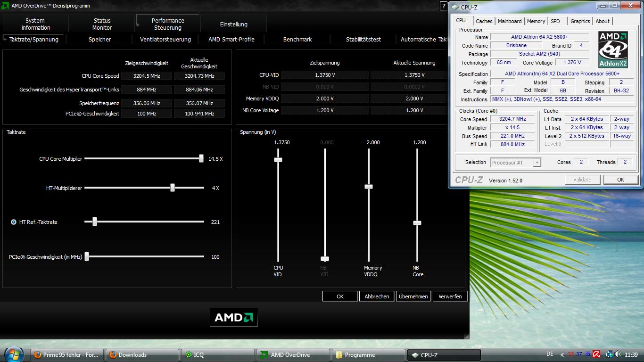Select the Performance Steuerung tab
Viewport: 644px width, 362px height.
(168, 24)
